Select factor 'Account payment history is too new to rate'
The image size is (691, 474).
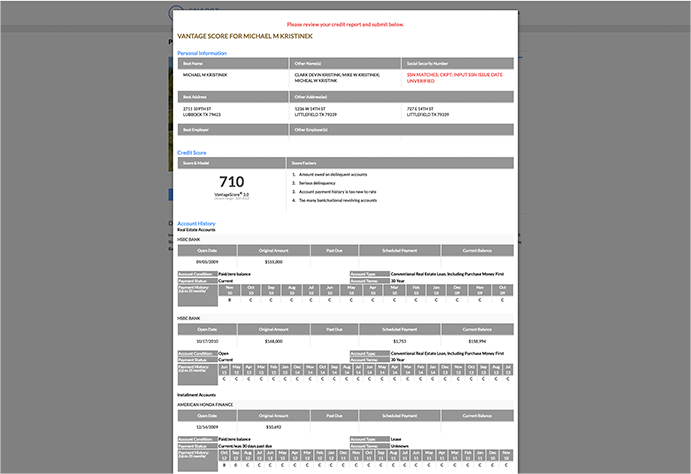(338, 192)
